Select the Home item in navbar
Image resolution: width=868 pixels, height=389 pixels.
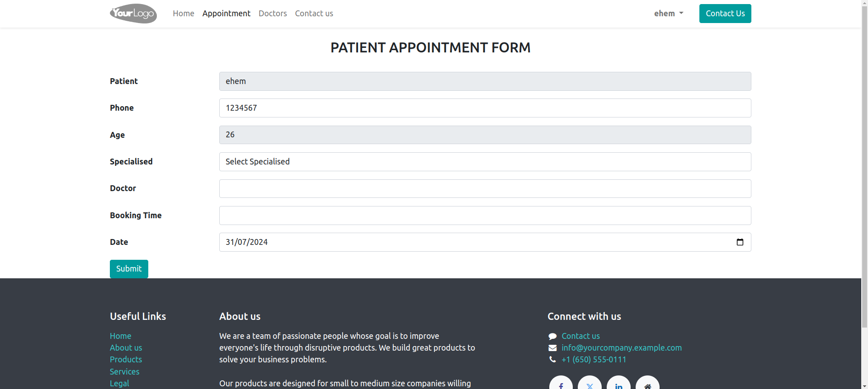coord(184,14)
